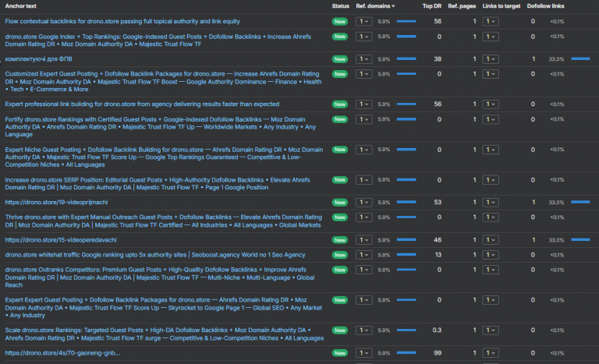Screen dimensions: 599x364
Task: Expand ref. domains dropdown for 'комплектуючі для ФПВ' row
Action: (x=363, y=58)
